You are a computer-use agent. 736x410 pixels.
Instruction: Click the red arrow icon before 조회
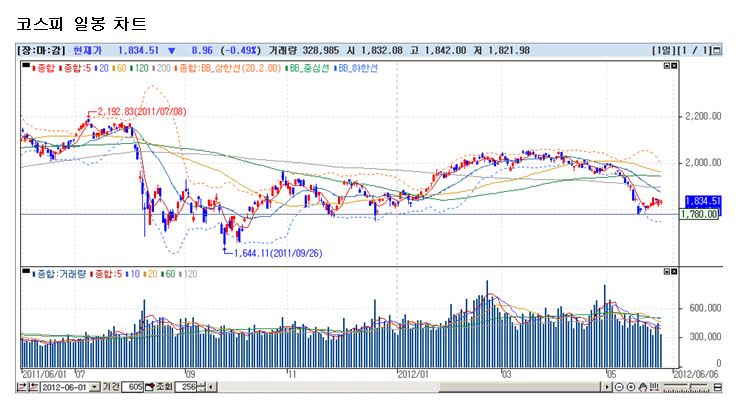(150, 386)
